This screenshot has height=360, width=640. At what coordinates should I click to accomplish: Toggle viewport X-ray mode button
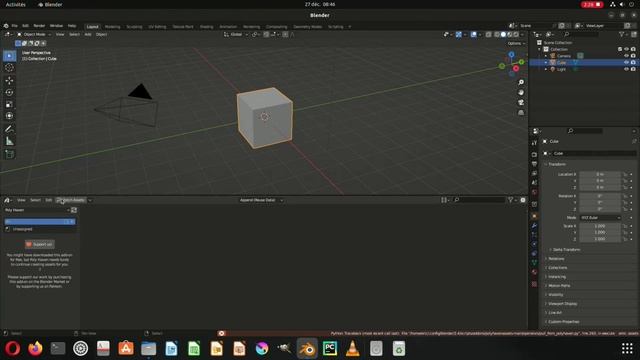489,35
